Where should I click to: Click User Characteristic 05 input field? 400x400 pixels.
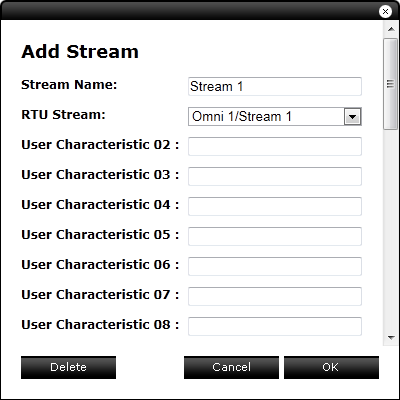275,236
